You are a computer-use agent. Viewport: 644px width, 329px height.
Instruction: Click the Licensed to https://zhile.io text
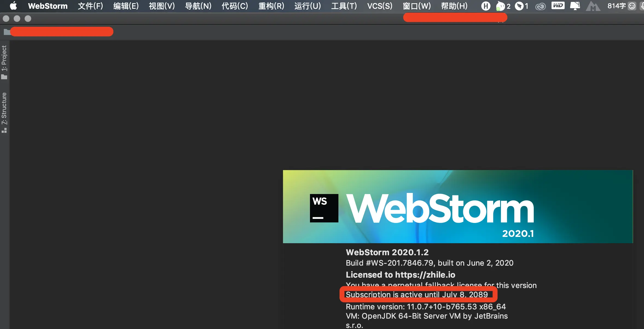[x=400, y=274]
